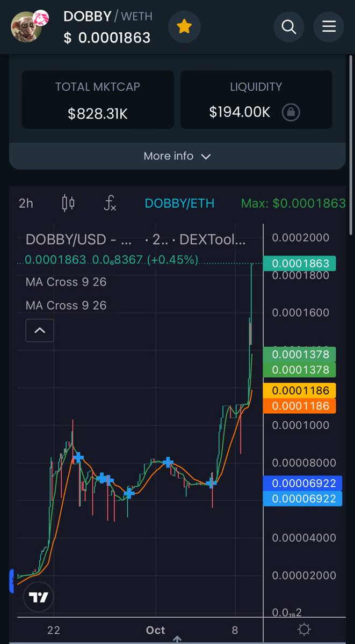Viewport: 355px width, 644px height.
Task: Click the yellow 0.0001186 price label
Action: pyautogui.click(x=300, y=390)
